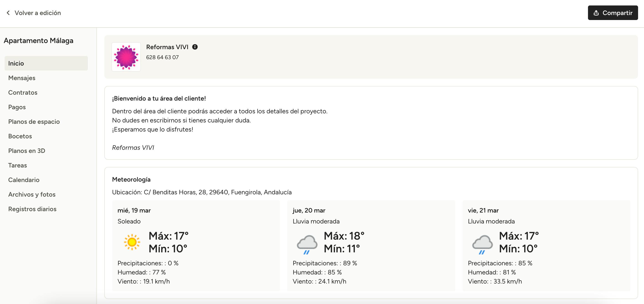This screenshot has width=644, height=304.
Task: Open Archivos y fotos
Action: 32,194
